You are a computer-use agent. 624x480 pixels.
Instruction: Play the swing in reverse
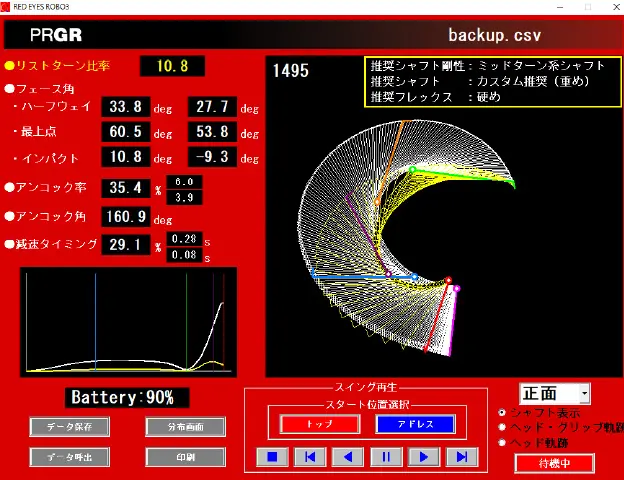coord(348,457)
